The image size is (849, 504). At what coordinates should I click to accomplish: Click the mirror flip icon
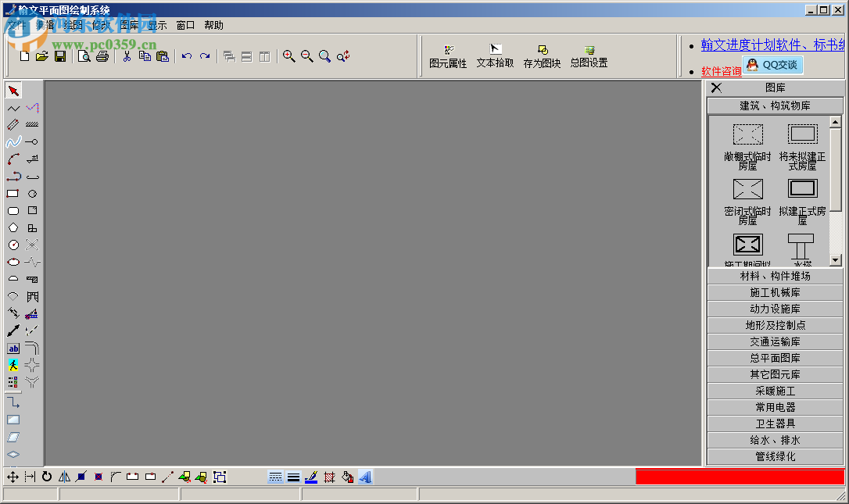tap(64, 477)
